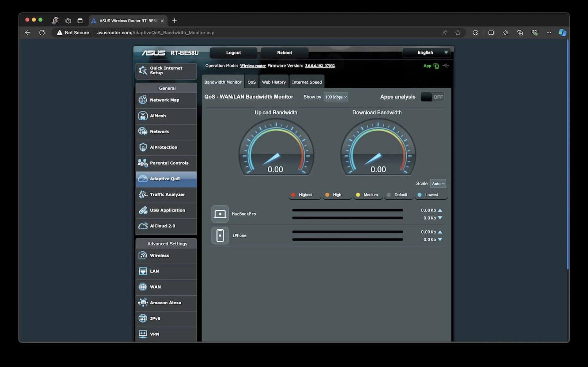Image resolution: width=588 pixels, height=367 pixels.
Task: Click the Reboot button
Action: click(x=285, y=52)
